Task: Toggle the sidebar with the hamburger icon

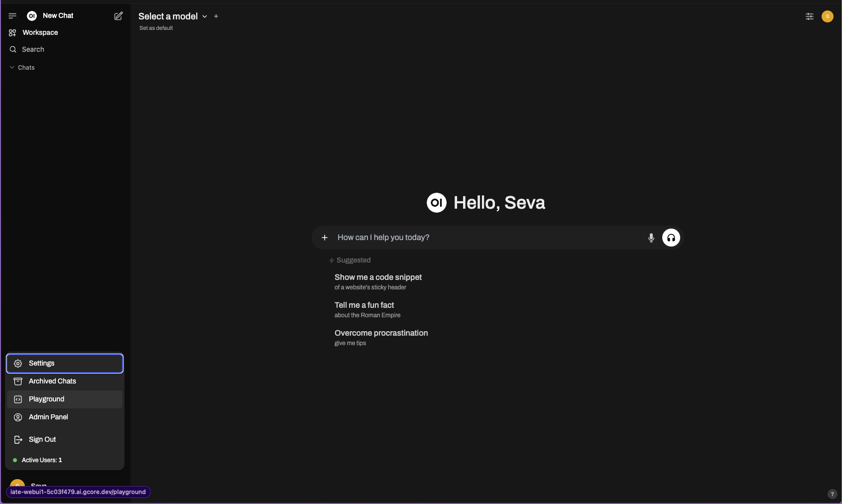Action: click(12, 16)
